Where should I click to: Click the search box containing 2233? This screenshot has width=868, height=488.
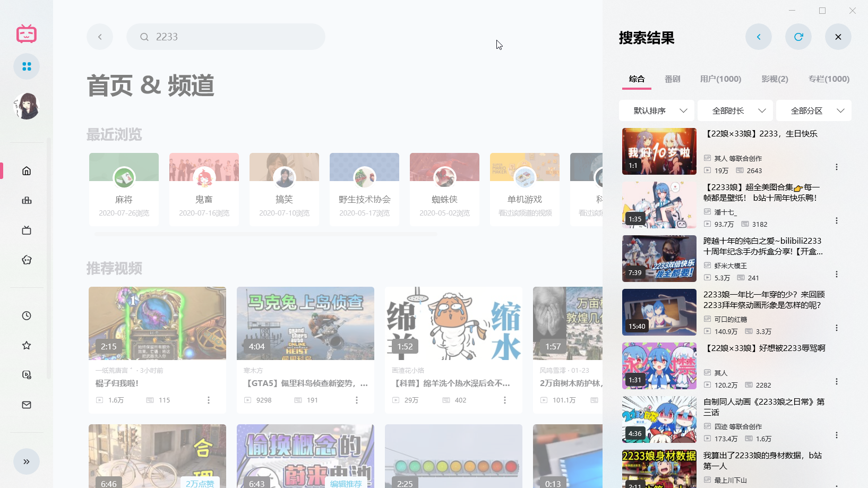point(226,37)
